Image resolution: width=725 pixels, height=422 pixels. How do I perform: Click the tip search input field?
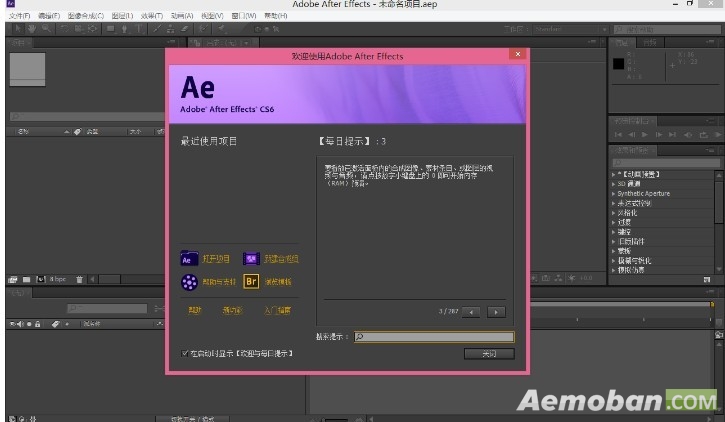pyautogui.click(x=434, y=337)
